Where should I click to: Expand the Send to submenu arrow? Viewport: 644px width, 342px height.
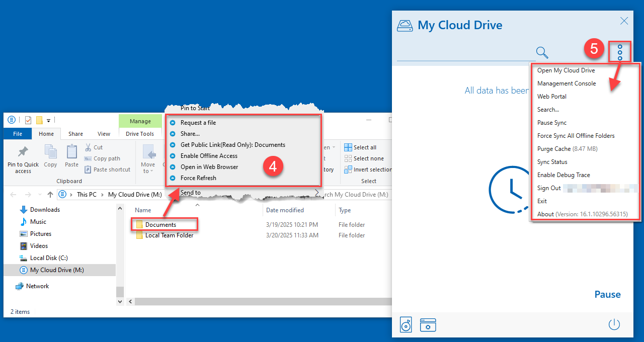pos(316,193)
